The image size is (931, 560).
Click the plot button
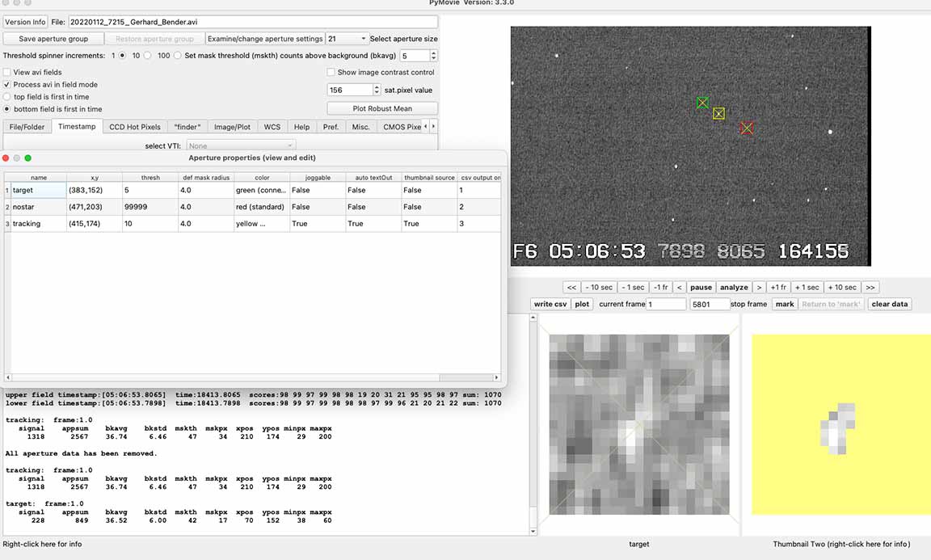(582, 304)
